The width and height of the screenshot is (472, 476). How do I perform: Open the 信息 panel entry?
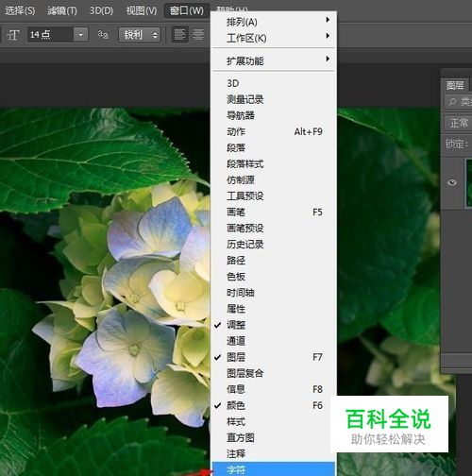(x=274, y=389)
